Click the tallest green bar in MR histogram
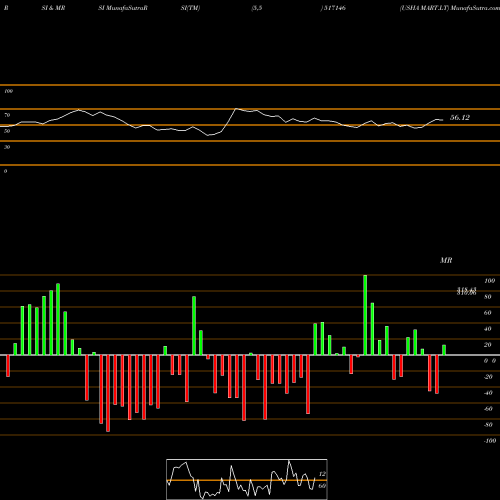 tap(365, 315)
